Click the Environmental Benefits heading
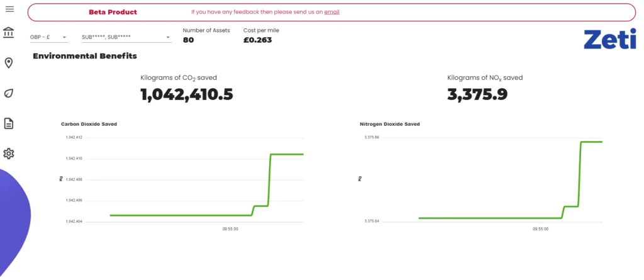The height and width of the screenshot is (280, 644). pyautogui.click(x=84, y=56)
